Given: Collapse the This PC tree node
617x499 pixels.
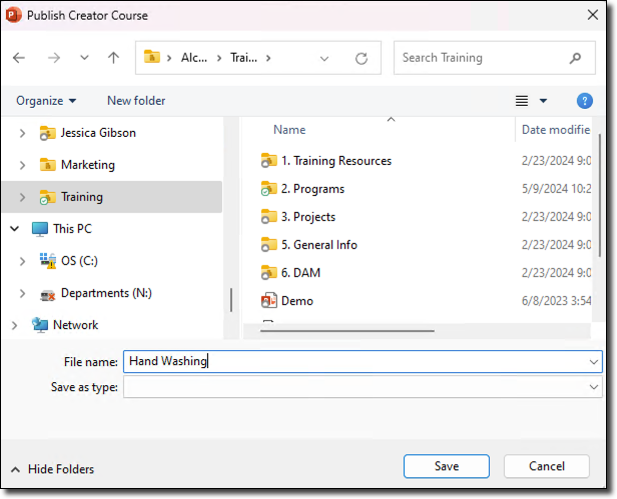Looking at the screenshot, I should (14, 229).
